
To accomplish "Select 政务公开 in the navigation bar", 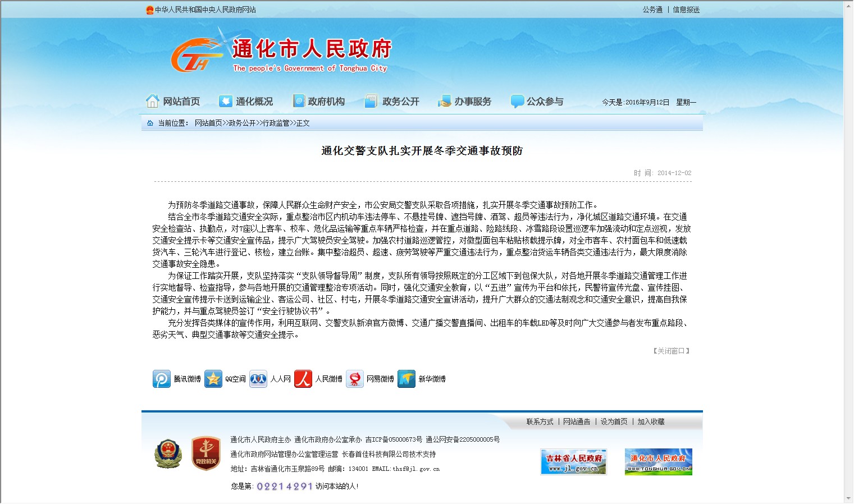I will pos(392,102).
